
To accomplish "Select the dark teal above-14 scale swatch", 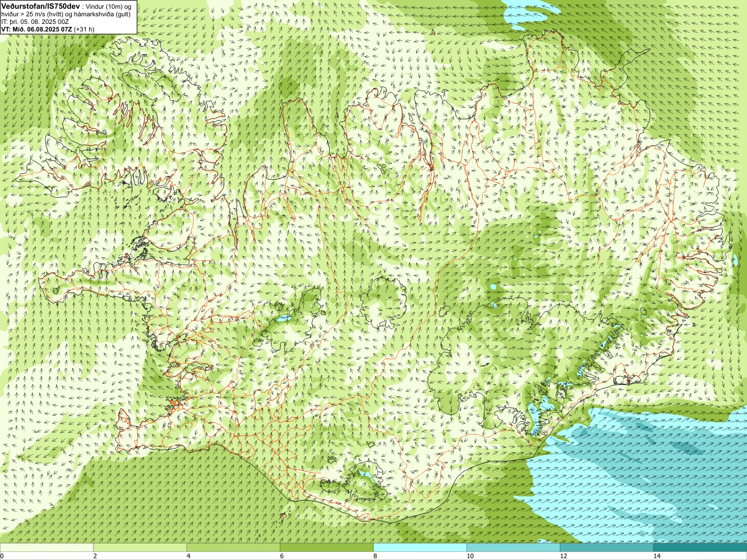I will click(x=700, y=548).
